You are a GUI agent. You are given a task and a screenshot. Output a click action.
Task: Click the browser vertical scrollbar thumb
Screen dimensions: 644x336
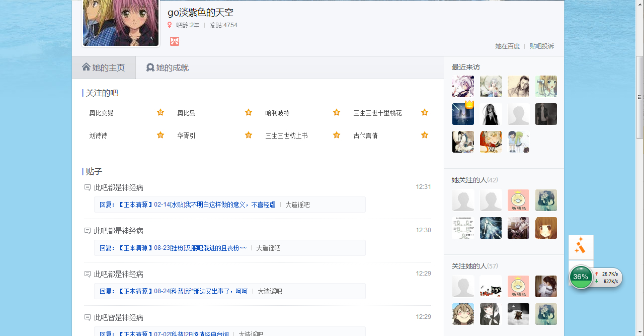pyautogui.click(x=639, y=97)
